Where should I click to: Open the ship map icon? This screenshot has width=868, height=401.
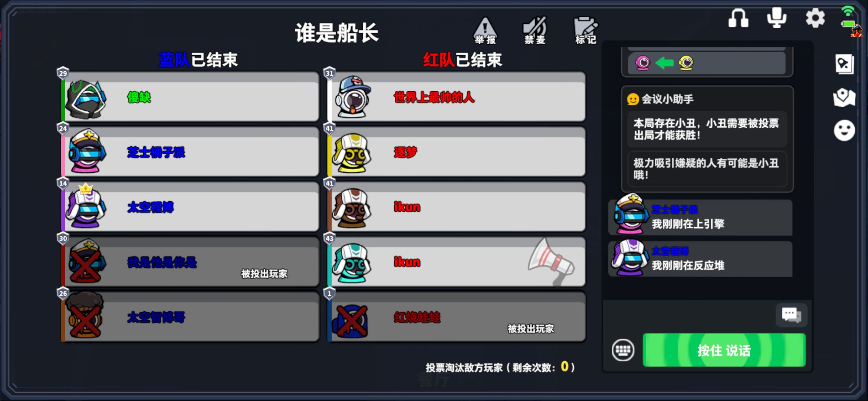pos(844,98)
